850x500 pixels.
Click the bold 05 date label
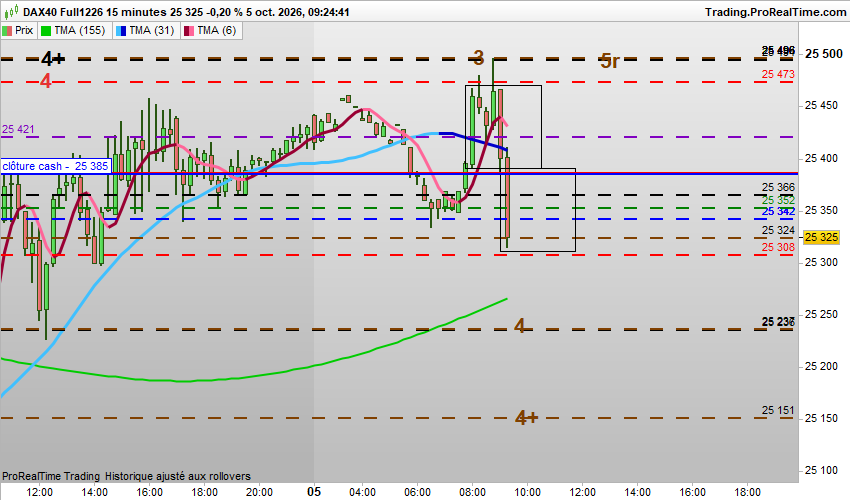click(x=314, y=492)
